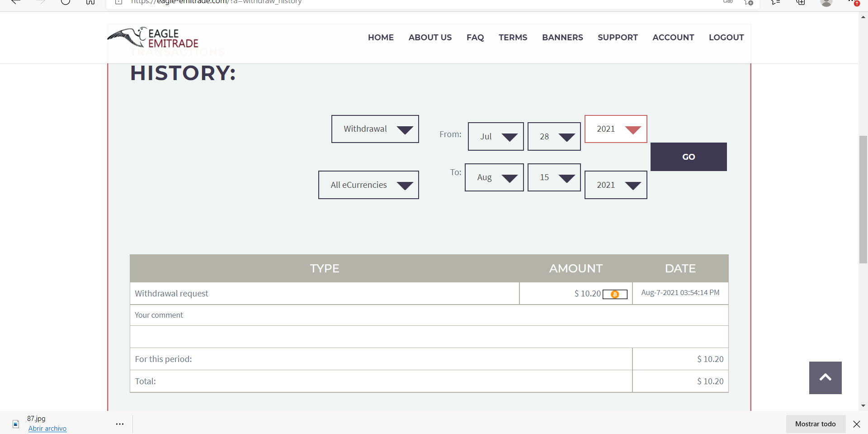Expand the All eCurrencies dropdown
Viewport: 868px width, 434px height.
click(368, 185)
